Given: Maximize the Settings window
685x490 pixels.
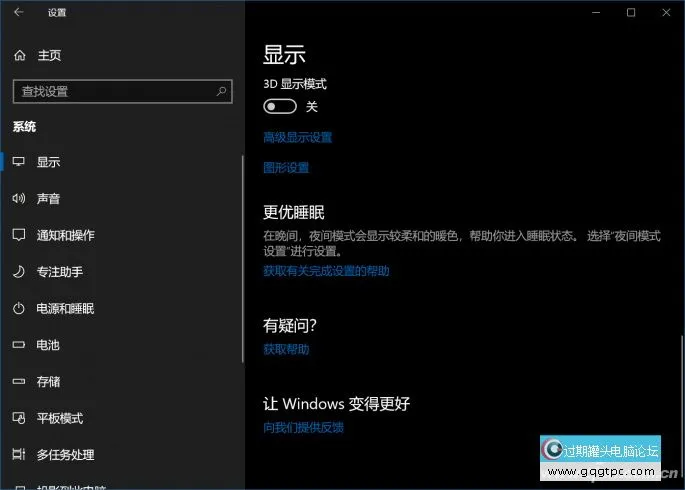Looking at the screenshot, I should pyautogui.click(x=631, y=12).
